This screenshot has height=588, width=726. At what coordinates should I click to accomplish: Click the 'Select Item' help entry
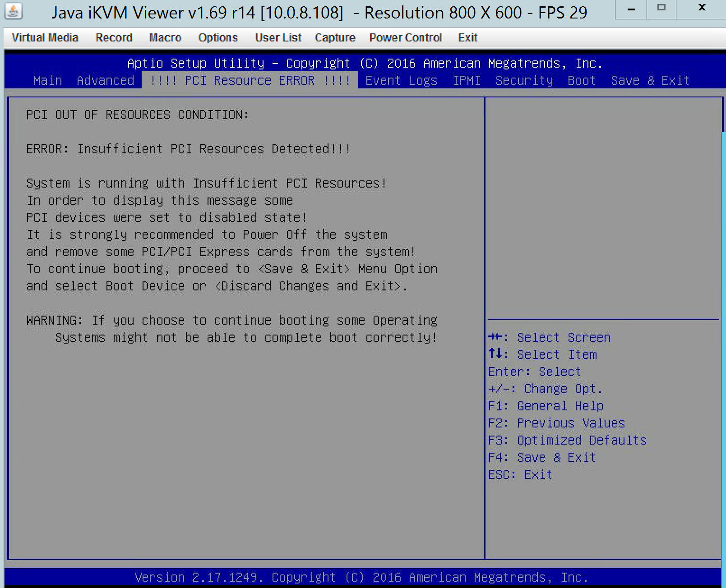tap(542, 354)
